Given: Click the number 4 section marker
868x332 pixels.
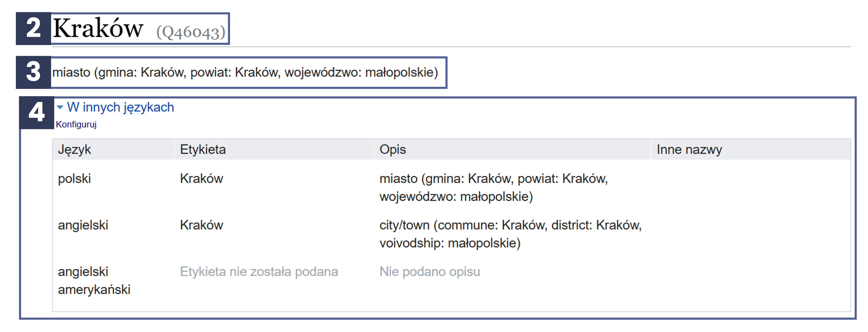Looking at the screenshot, I should (36, 112).
